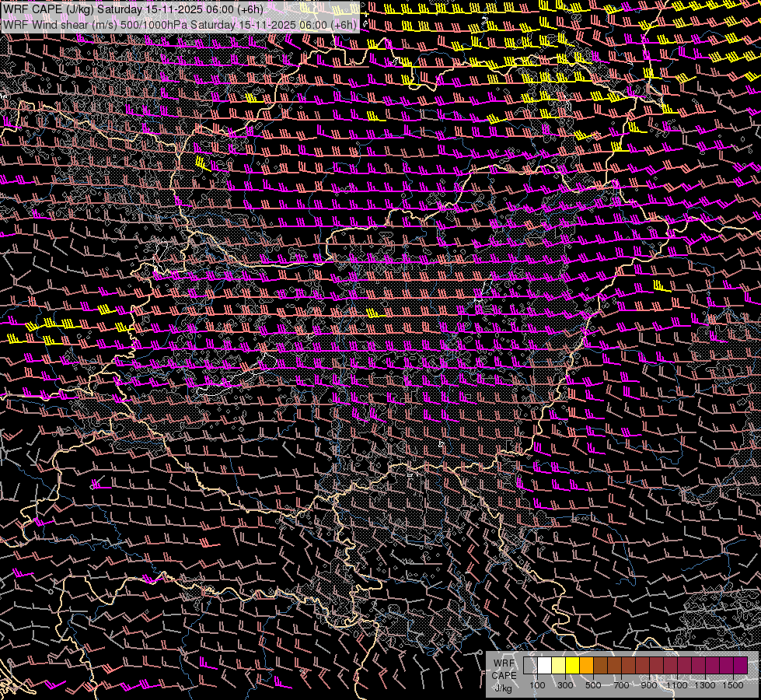Image resolution: width=761 pixels, height=700 pixels.
Task: Click the 1500 label on the CAPE scale
Action: [x=733, y=685]
